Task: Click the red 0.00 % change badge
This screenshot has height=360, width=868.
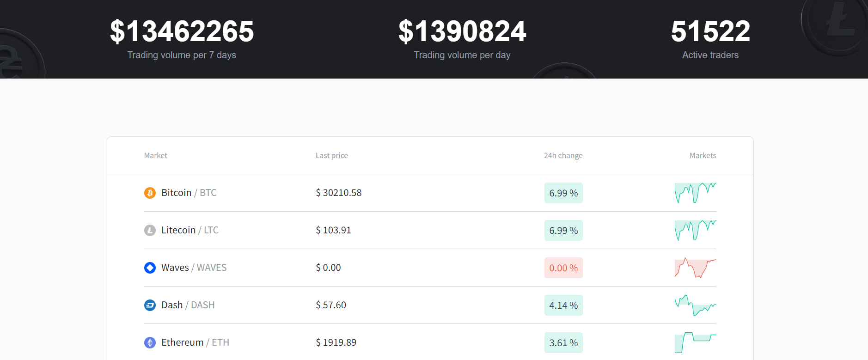Action: (563, 268)
